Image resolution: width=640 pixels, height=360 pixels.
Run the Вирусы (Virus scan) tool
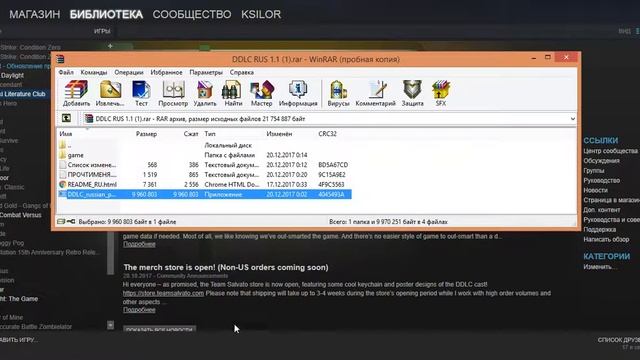point(338,93)
